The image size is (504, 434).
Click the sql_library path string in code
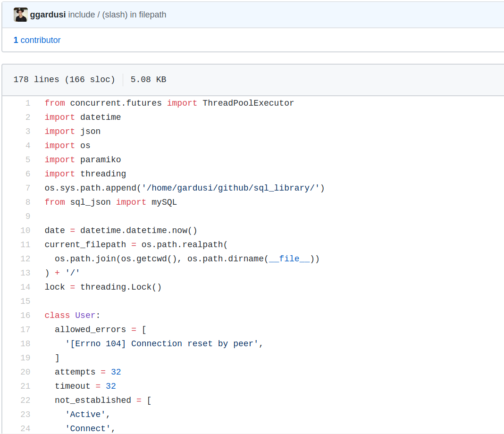pyautogui.click(x=233, y=188)
